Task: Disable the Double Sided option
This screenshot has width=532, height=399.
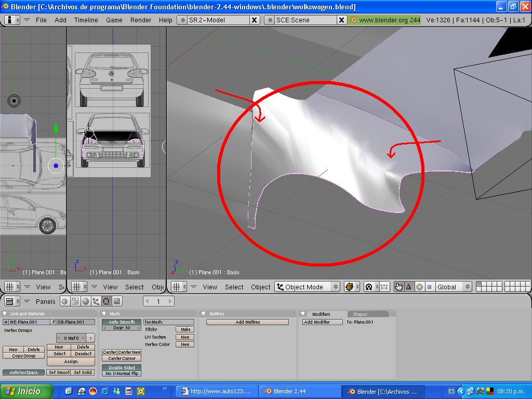Action: pyautogui.click(x=122, y=368)
